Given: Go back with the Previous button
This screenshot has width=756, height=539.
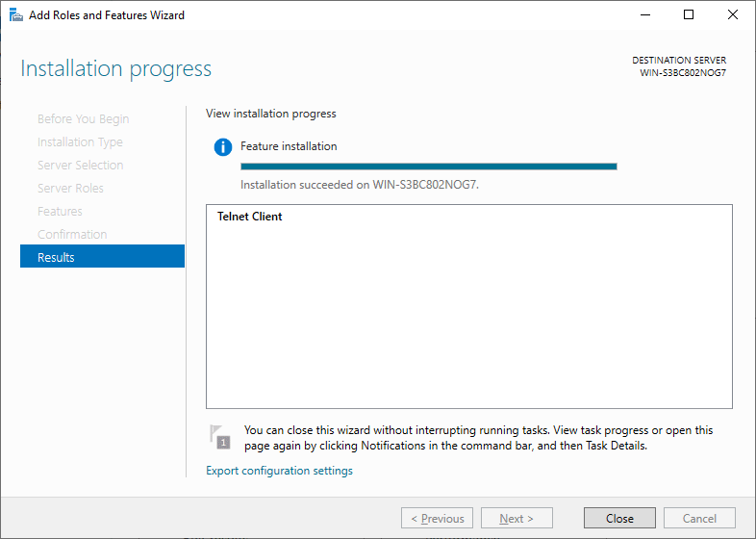Looking at the screenshot, I should tap(437, 518).
